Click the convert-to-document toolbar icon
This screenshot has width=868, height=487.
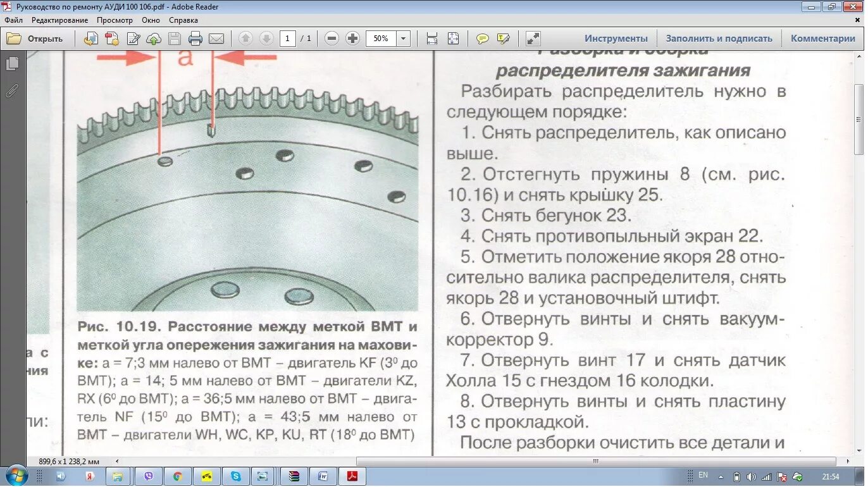pos(90,39)
